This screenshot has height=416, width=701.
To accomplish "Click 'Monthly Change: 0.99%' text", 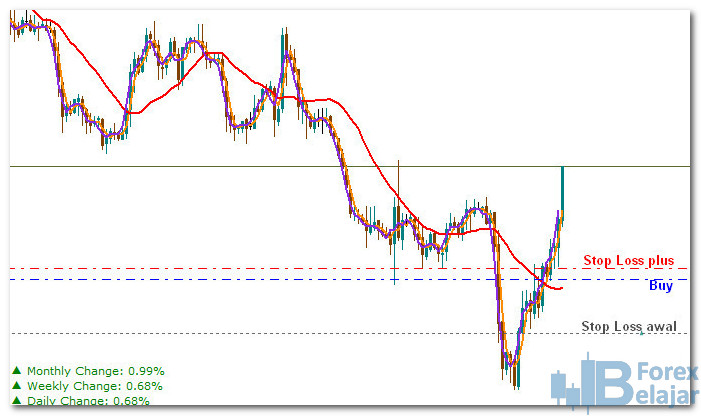I will [96, 371].
